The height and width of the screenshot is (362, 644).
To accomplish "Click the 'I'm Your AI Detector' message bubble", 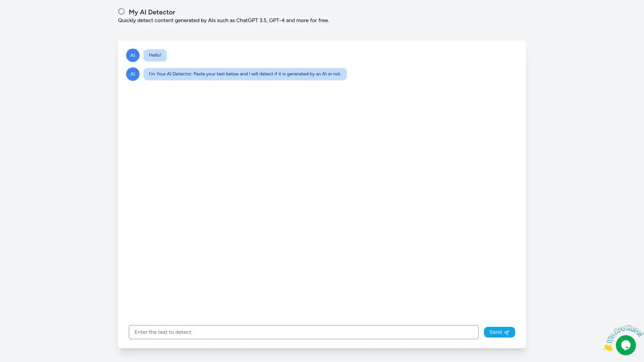I will [245, 74].
